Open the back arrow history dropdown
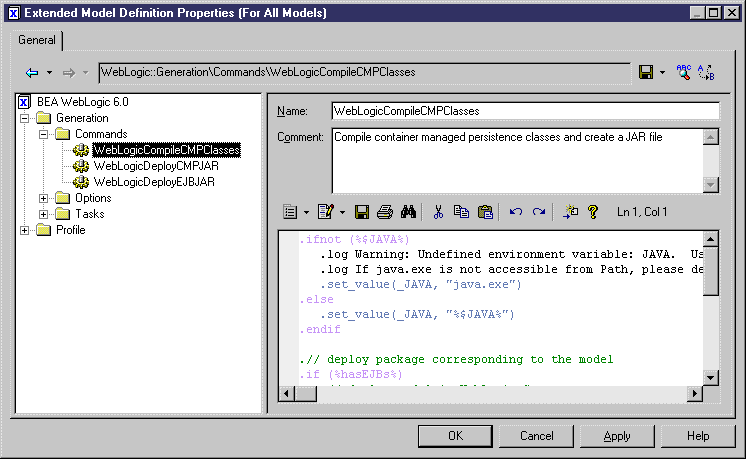Screen dimensions: 746x459 click(49, 73)
